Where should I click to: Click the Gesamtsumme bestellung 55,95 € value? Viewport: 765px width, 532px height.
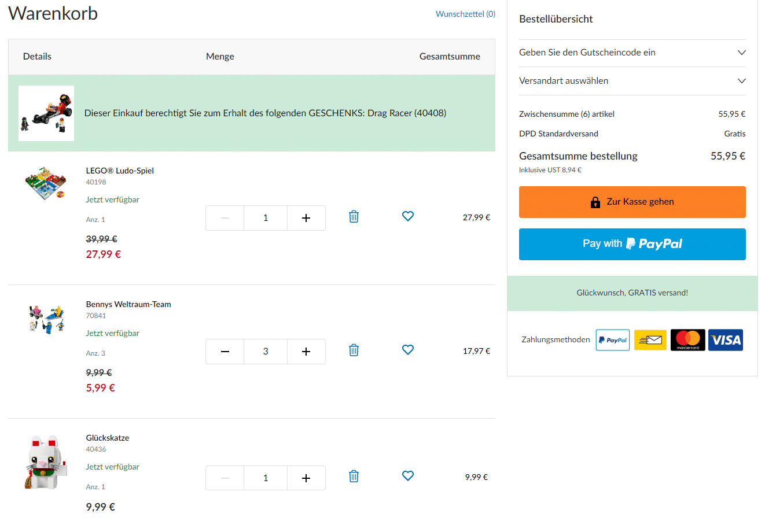tap(728, 156)
